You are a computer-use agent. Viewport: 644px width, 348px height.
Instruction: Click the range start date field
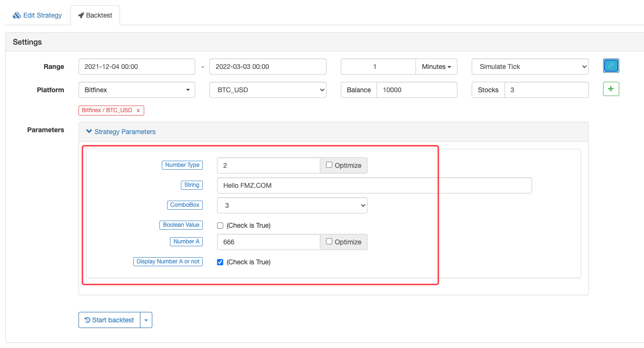(137, 67)
